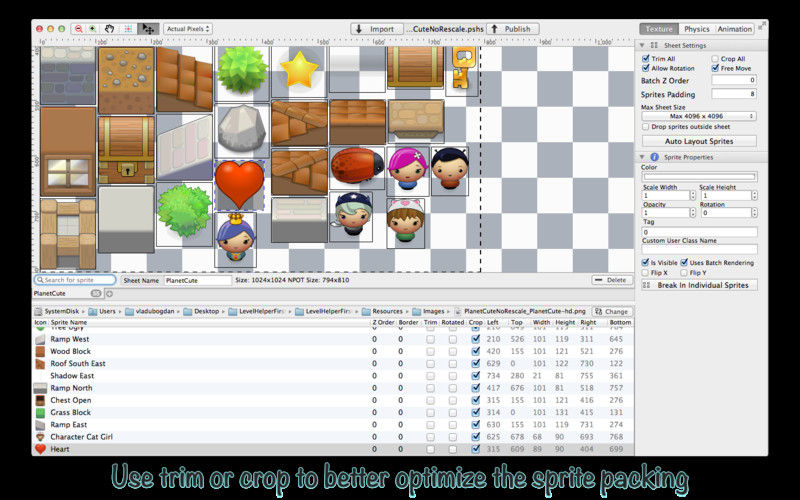Screen dimensions: 800x500
Task: Sort list by Z Order column header
Action: pos(383,322)
